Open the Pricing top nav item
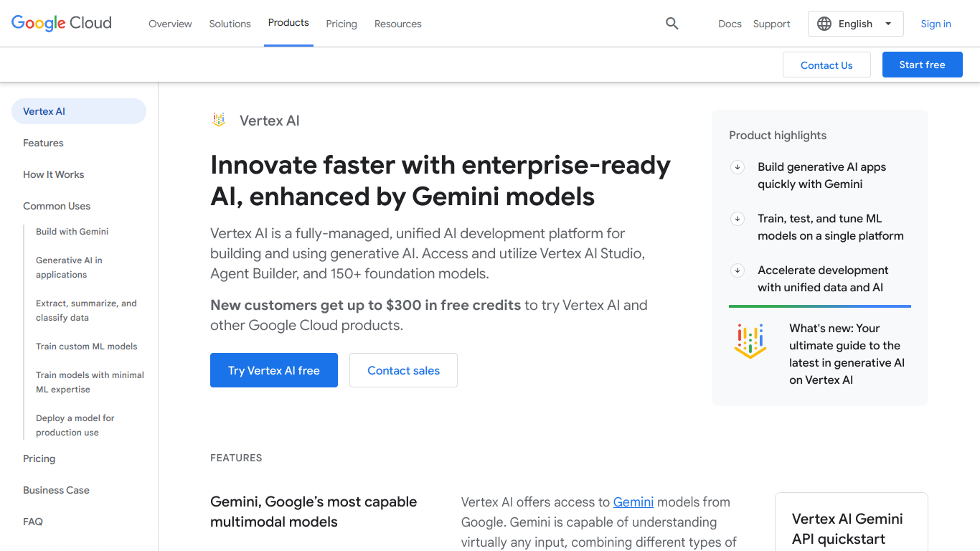This screenshot has width=980, height=551. [341, 24]
